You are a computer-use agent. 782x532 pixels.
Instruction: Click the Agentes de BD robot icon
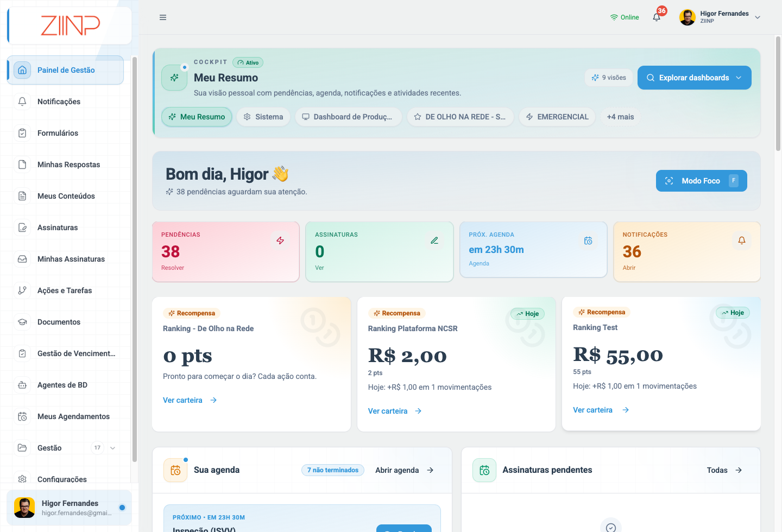[22, 385]
